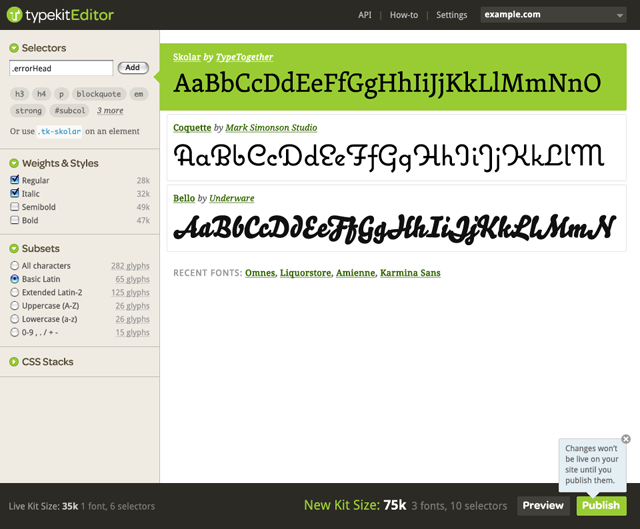Viewport: 640px width, 529px height.
Task: Click the em selector tag
Action: coord(139,94)
